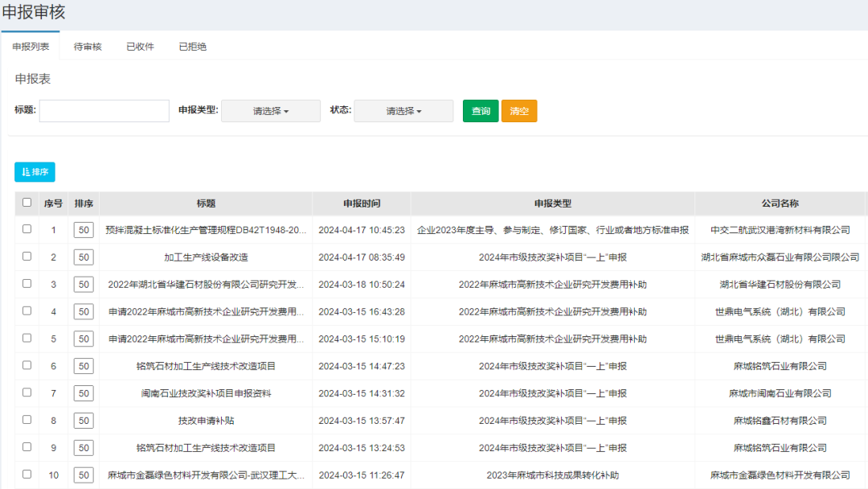
Task: Click the 排序 value box of row 1
Action: [83, 230]
